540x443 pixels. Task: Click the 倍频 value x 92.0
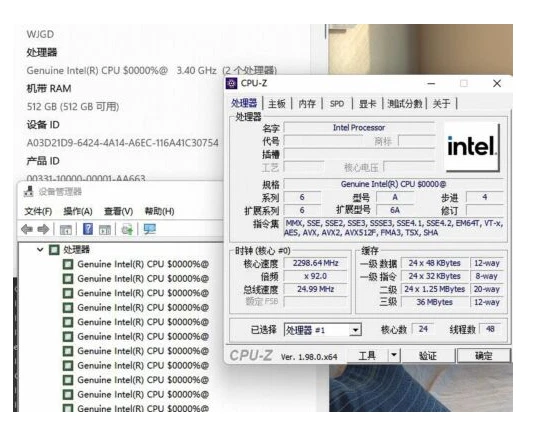[315, 276]
